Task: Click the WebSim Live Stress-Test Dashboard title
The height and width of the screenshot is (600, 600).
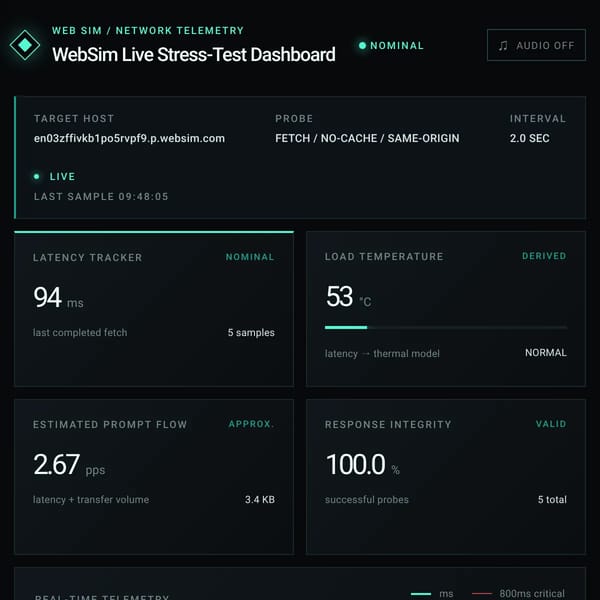Action: [194, 54]
